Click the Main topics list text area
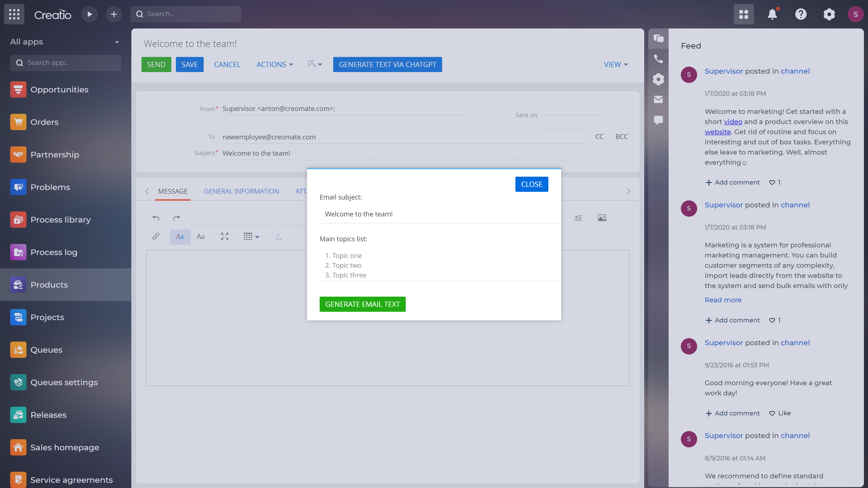This screenshot has width=868, height=488. tap(440, 265)
